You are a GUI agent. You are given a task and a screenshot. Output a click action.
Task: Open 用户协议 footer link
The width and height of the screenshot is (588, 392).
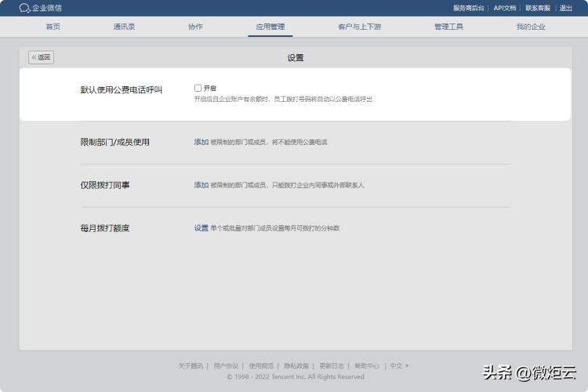tap(226, 366)
